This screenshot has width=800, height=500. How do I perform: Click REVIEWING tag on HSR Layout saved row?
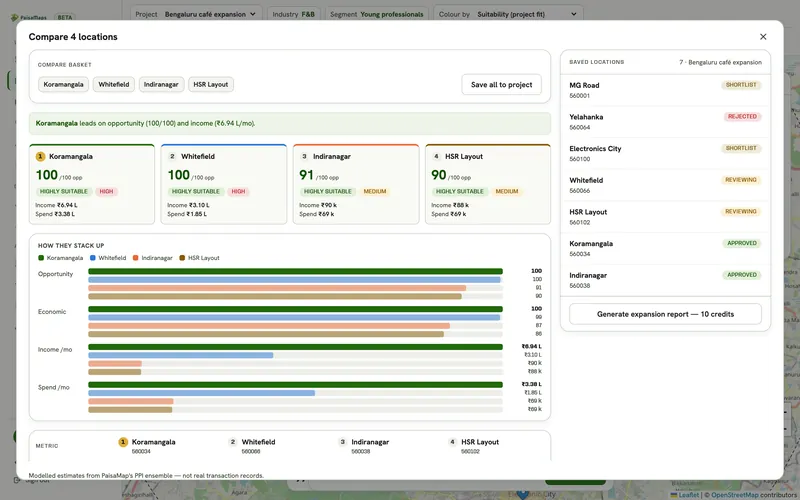coord(741,212)
